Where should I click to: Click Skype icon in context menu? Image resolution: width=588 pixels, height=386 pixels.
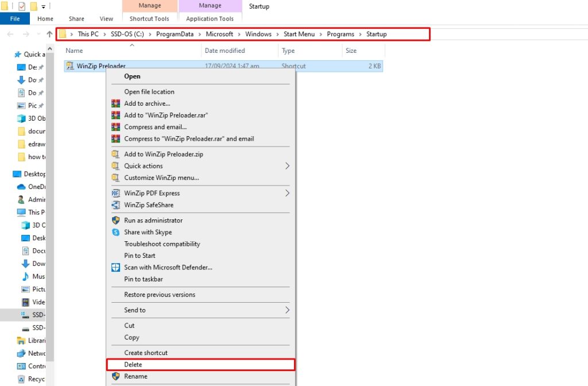tap(116, 232)
